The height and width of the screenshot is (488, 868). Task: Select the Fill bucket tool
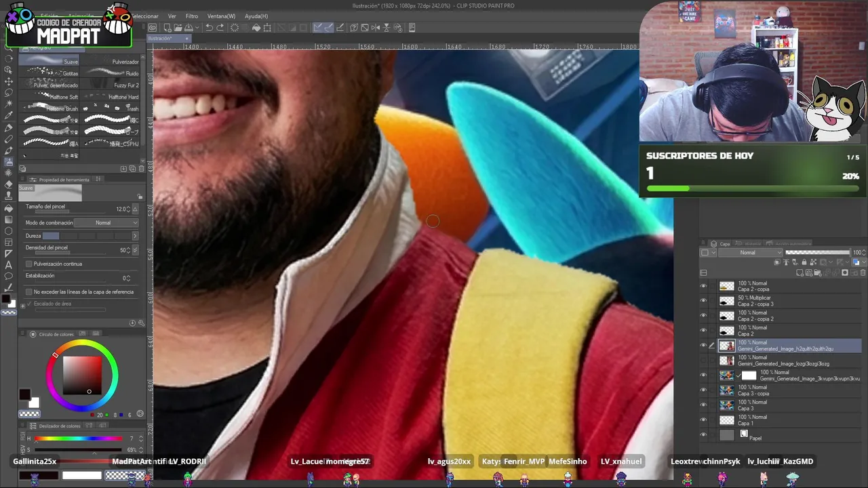[x=8, y=208]
